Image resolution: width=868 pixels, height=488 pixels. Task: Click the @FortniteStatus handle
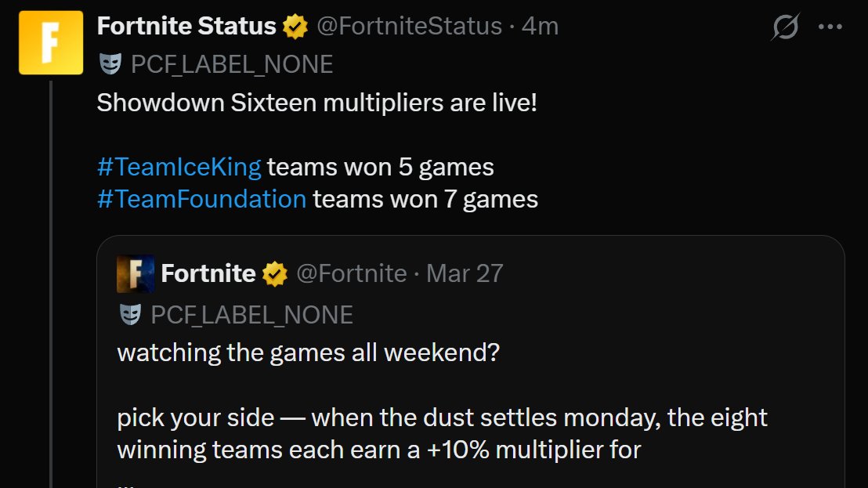[408, 27]
